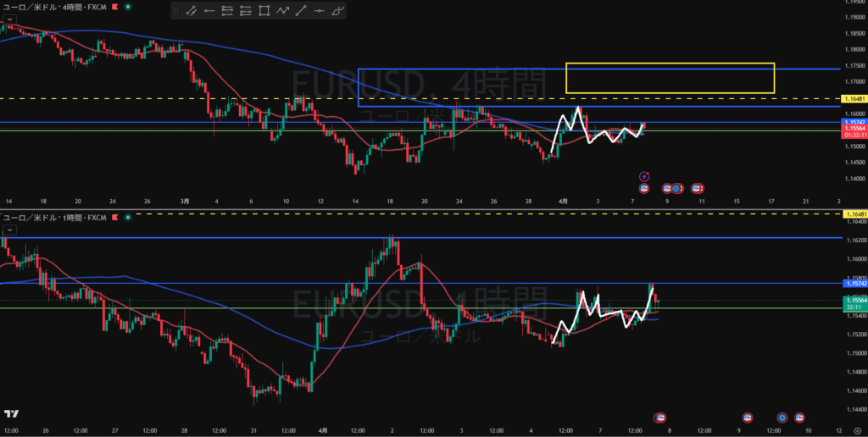
Task: Select the horizontal ray drawing tool
Action: pos(209,11)
